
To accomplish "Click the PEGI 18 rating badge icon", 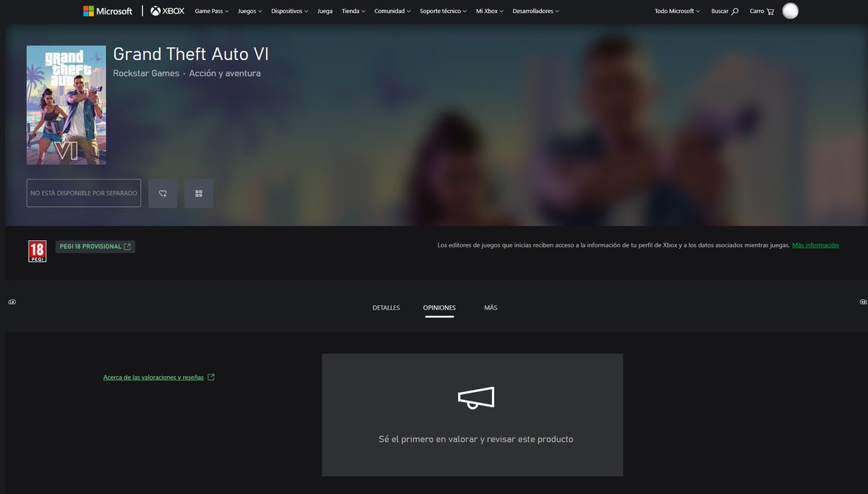I will [x=37, y=251].
